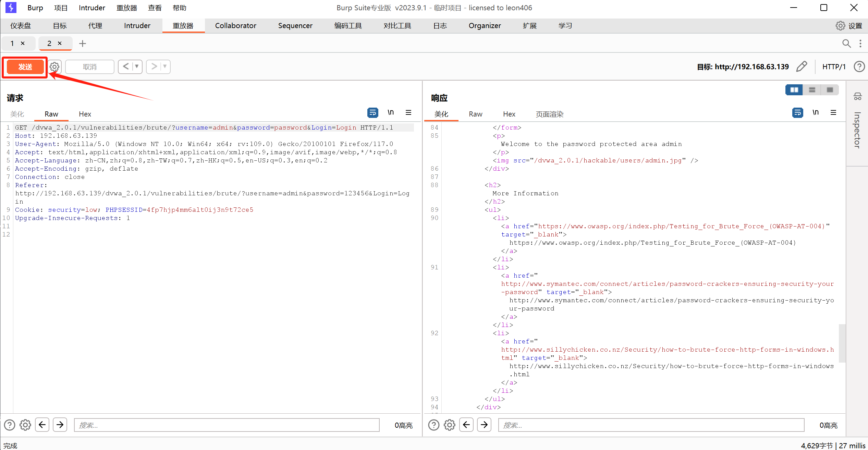868x450 pixels.
Task: Toggle \n non-printable chars in response
Action: click(816, 112)
